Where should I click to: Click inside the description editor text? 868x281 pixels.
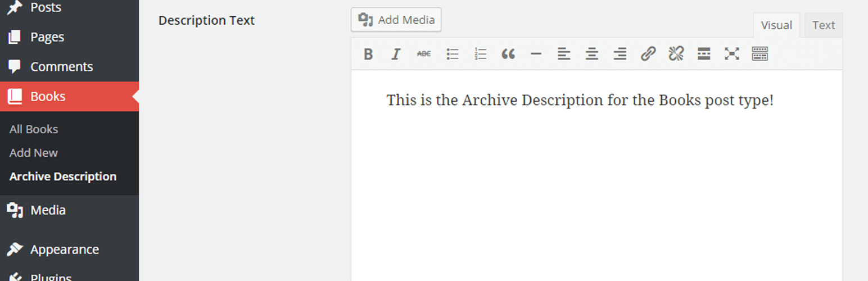pyautogui.click(x=580, y=101)
